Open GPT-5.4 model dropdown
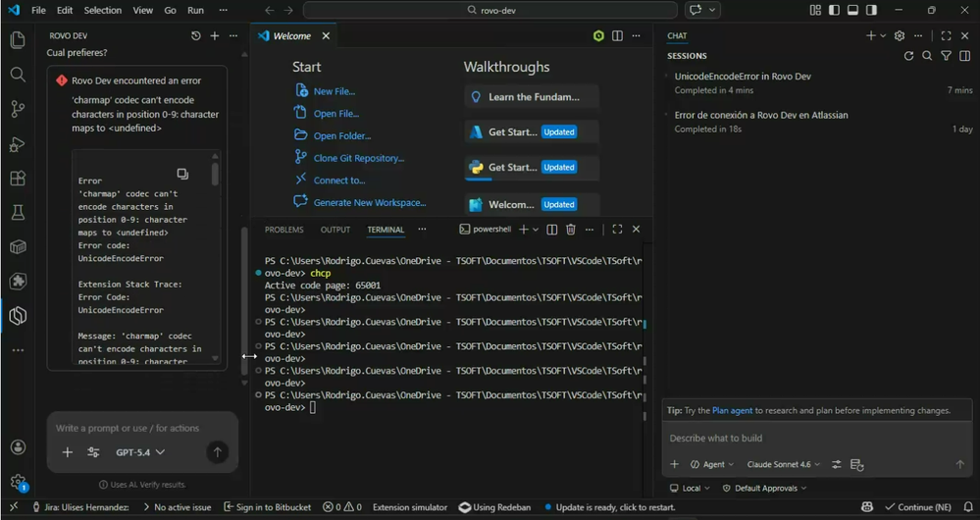The width and height of the screenshot is (980, 520). 140,452
